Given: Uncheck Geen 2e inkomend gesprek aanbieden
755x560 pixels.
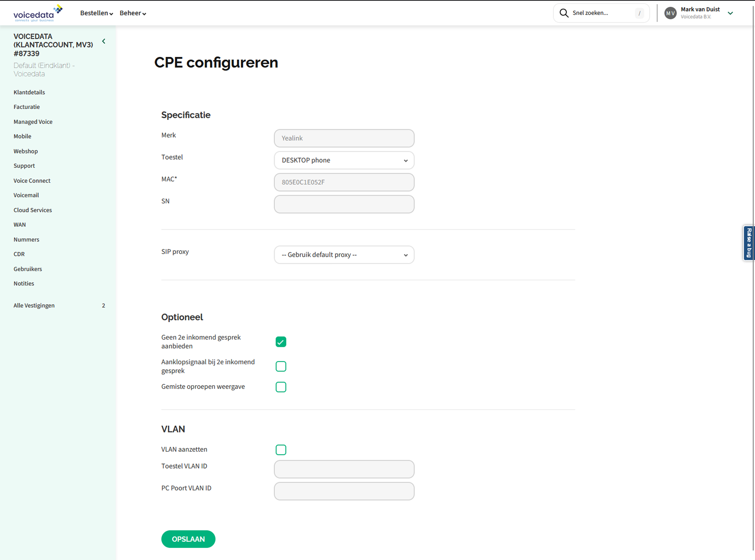Looking at the screenshot, I should pos(281,342).
